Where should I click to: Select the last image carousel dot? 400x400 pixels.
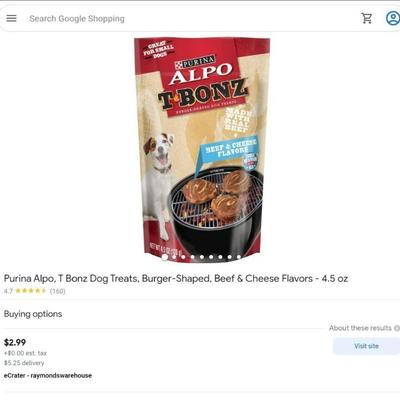tap(239, 257)
